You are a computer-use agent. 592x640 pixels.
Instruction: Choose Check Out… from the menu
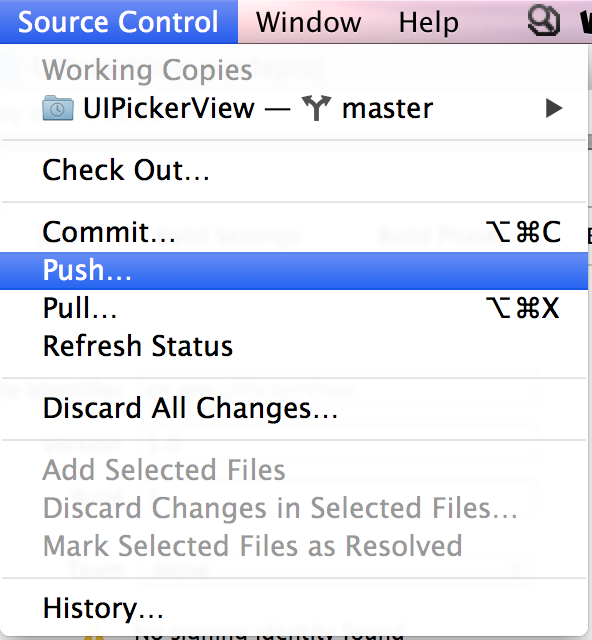pos(294,170)
